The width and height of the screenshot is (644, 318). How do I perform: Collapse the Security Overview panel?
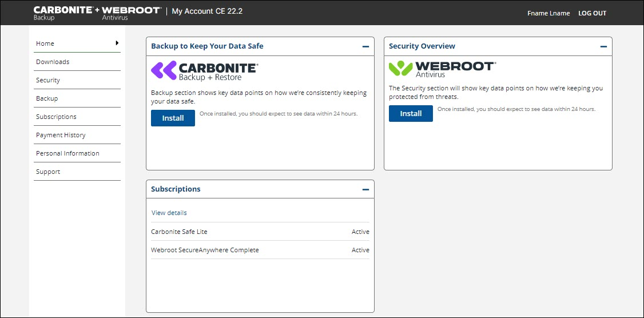603,46
